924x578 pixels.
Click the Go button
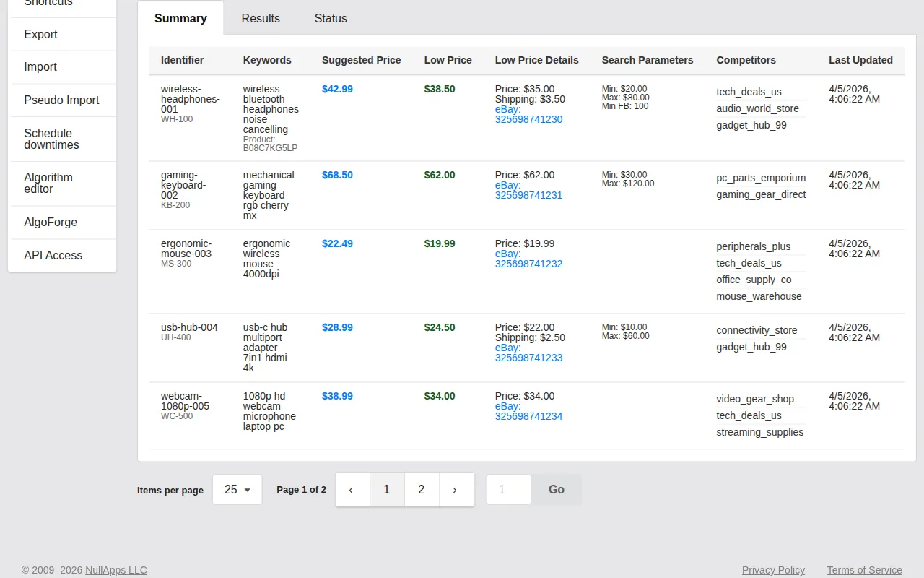pos(556,489)
